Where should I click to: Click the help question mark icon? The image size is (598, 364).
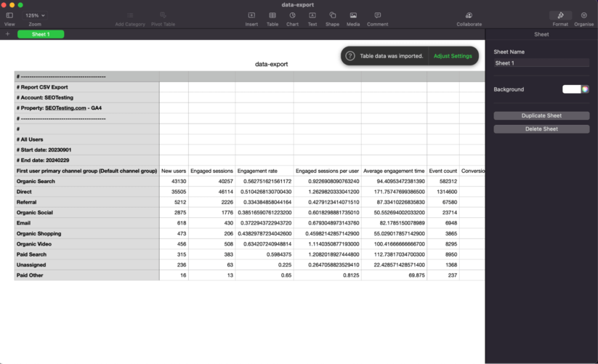[350, 56]
